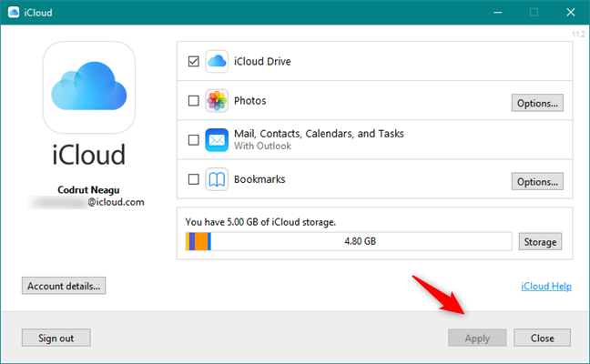Image resolution: width=590 pixels, height=364 pixels.
Task: Close the iCloud window with X
Action: click(571, 13)
